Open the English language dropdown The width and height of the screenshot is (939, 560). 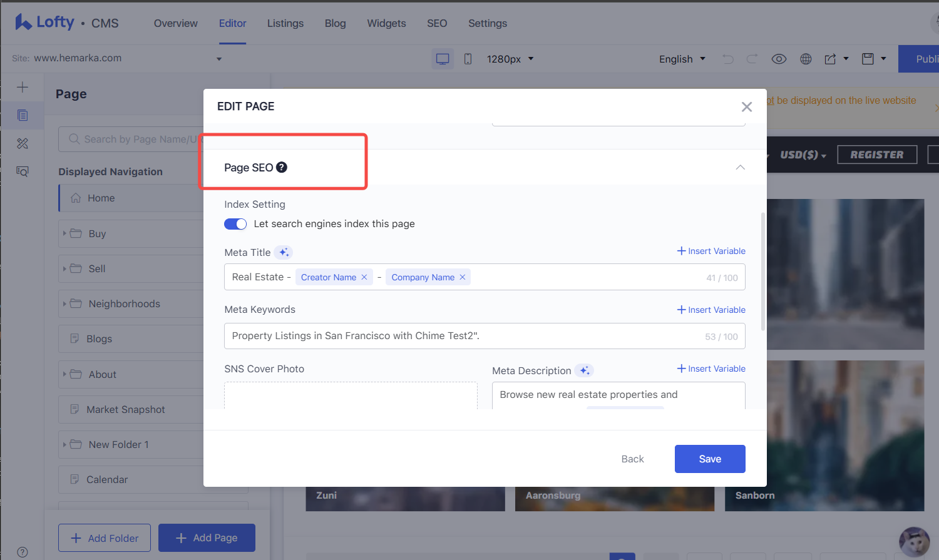(x=682, y=59)
